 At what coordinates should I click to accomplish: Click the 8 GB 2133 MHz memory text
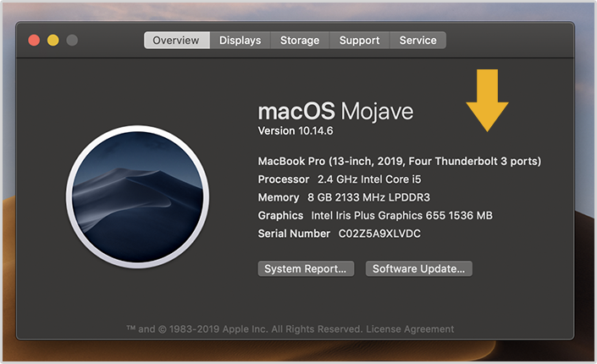[368, 197]
